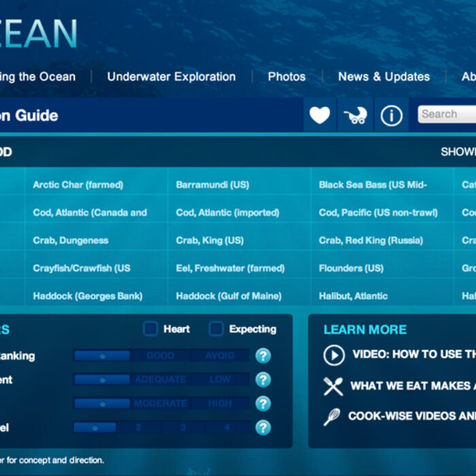Set slider to MODERATE
Viewport: 476px width, 476px height.
coord(160,403)
